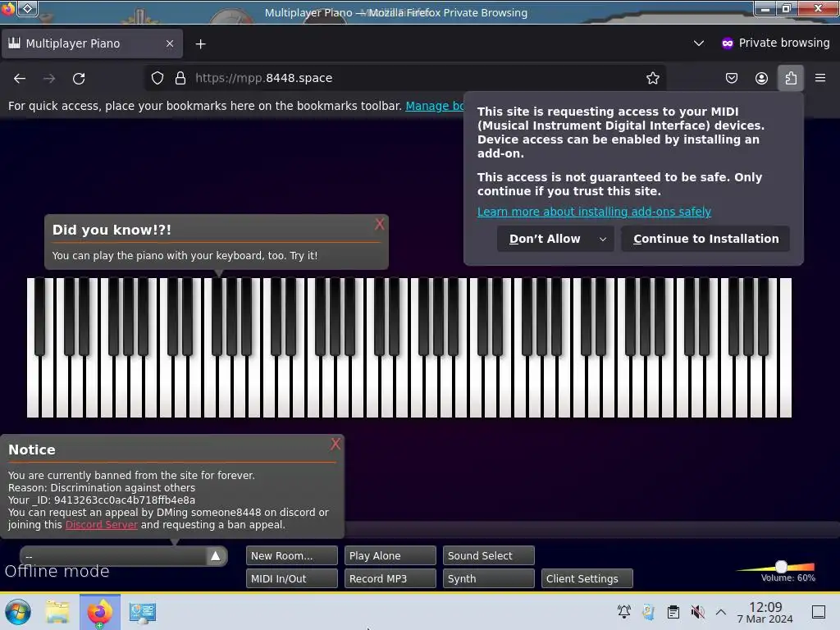Screen dimensions: 840x630
Task: Open the clock showing 12:09
Action: point(765,612)
